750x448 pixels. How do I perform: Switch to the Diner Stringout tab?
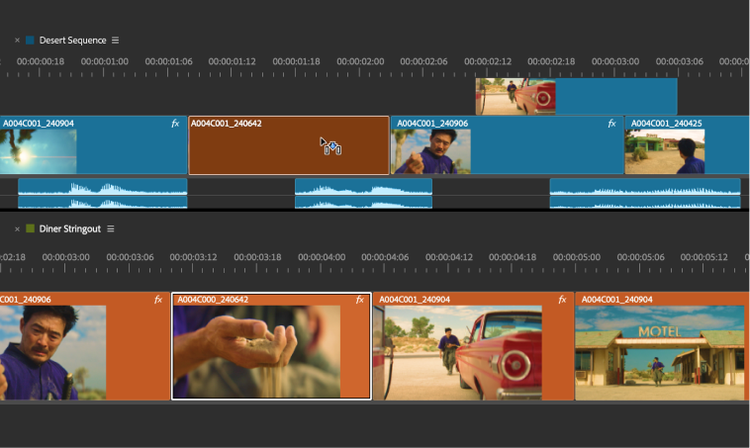[70, 229]
